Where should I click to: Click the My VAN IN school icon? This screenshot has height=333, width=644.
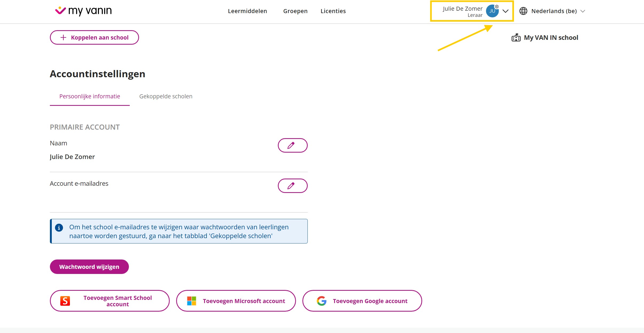coord(516,38)
